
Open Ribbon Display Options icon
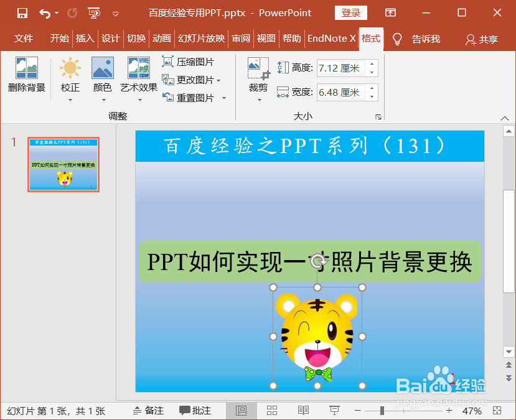pos(390,13)
